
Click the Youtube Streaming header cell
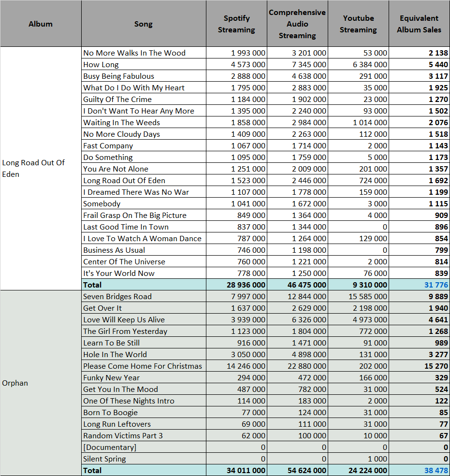click(358, 24)
